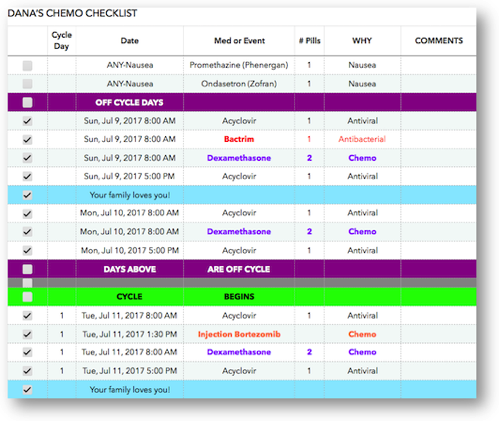This screenshot has height=421, width=499.
Task: Click comments cell for Promethazine row
Action: point(439,65)
